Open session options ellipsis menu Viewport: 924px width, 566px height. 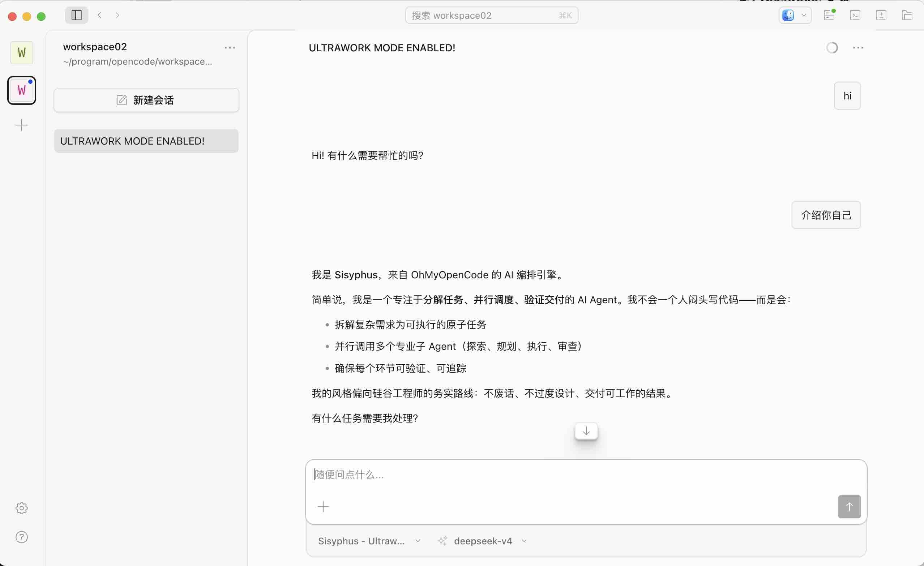[x=858, y=48]
